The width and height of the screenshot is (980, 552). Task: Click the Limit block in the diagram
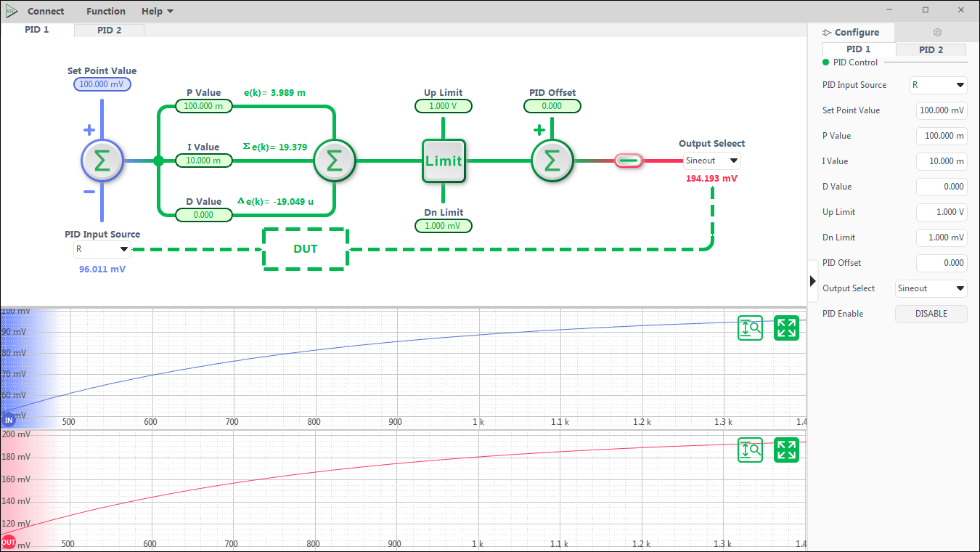pyautogui.click(x=444, y=161)
